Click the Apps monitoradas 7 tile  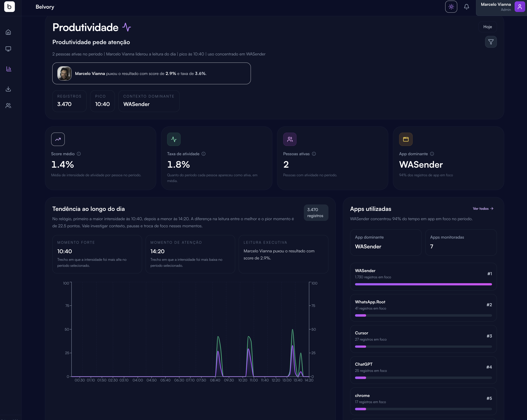pos(461,242)
